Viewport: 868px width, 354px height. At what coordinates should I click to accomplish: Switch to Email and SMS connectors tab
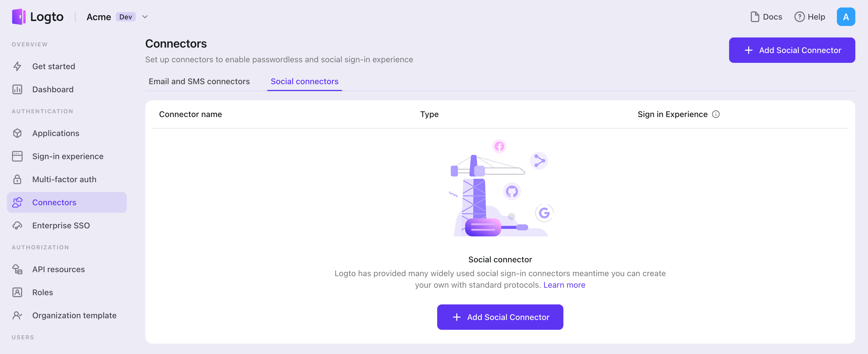click(x=199, y=80)
